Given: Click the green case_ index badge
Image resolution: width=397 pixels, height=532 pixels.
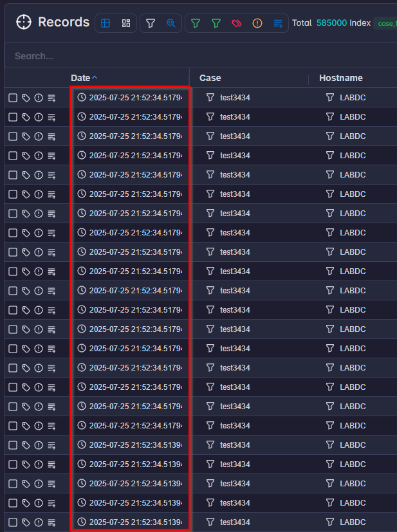Looking at the screenshot, I should 385,23.
